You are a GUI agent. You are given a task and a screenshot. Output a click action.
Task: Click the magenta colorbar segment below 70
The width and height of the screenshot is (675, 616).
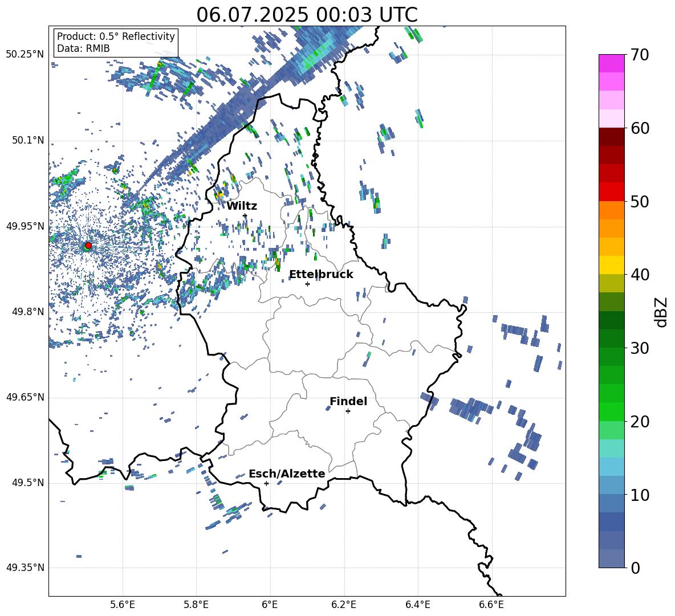[x=612, y=64]
